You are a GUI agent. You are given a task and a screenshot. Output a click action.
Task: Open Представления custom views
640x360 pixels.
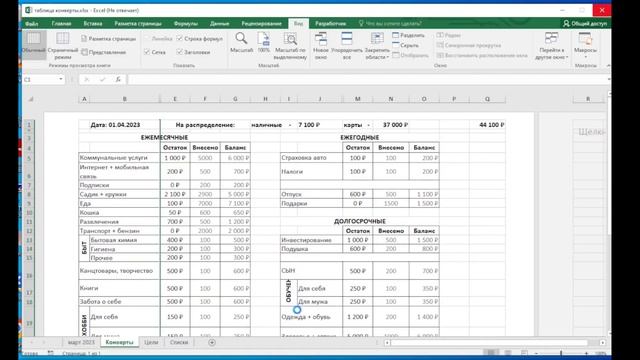tap(104, 52)
